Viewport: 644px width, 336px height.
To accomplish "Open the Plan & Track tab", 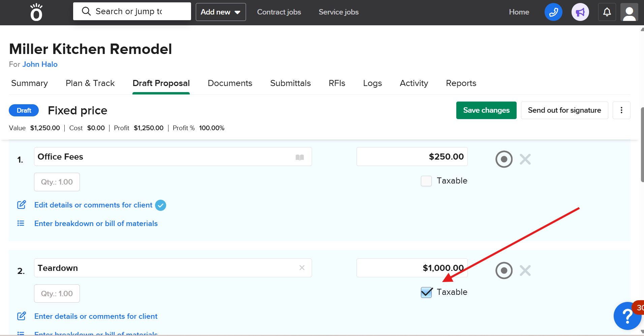I will [x=90, y=83].
